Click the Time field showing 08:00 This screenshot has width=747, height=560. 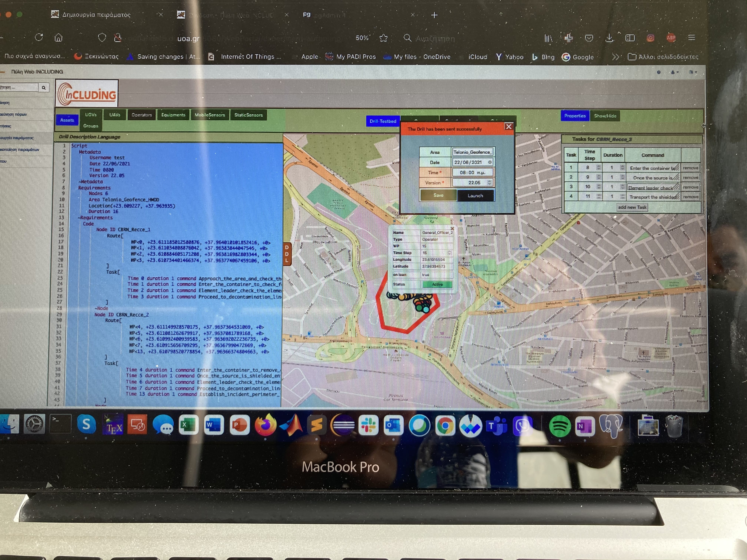472,172
